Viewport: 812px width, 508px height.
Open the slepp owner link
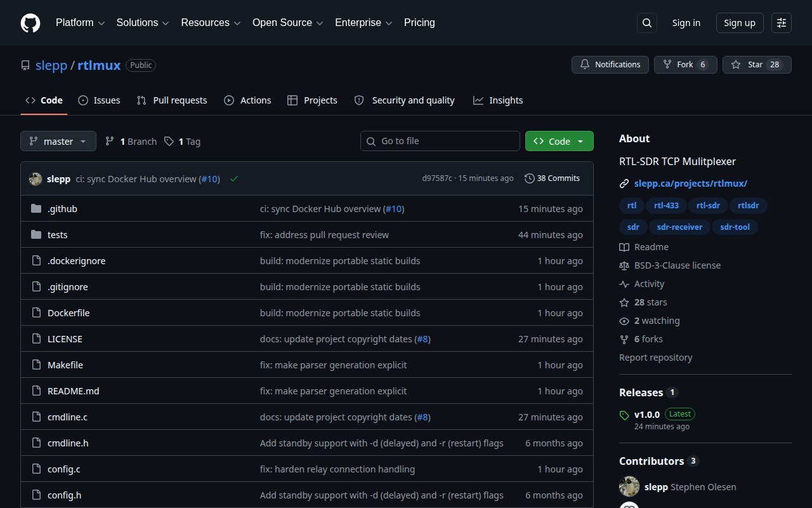tap(51, 65)
